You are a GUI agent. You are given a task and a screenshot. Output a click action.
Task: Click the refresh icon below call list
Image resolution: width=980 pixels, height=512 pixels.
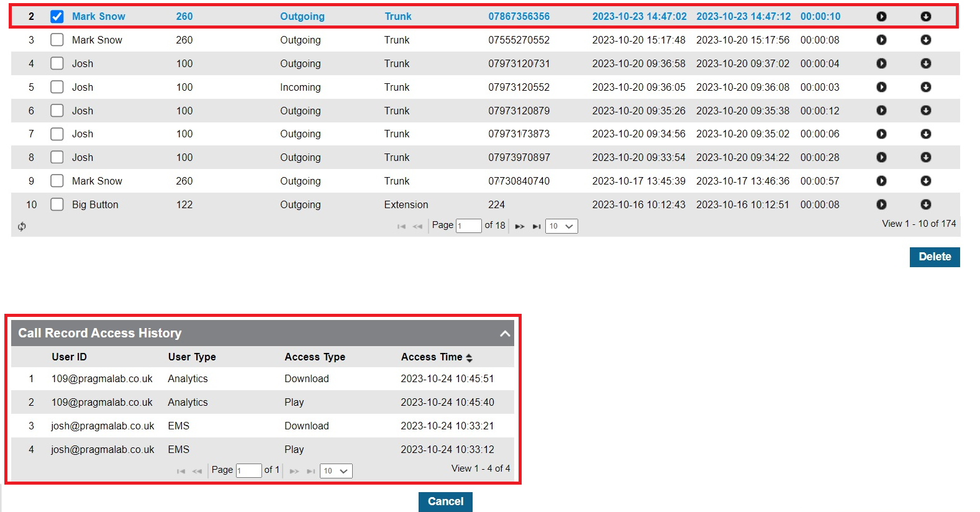(x=22, y=227)
